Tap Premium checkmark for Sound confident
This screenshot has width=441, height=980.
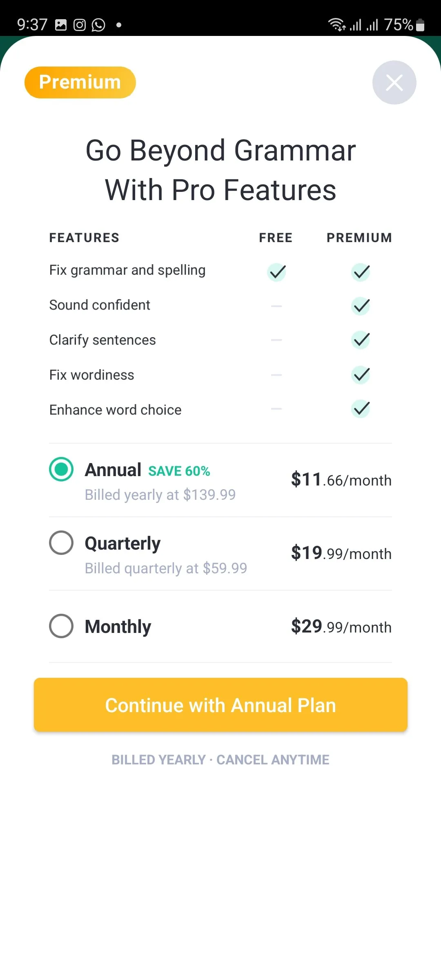(x=361, y=306)
